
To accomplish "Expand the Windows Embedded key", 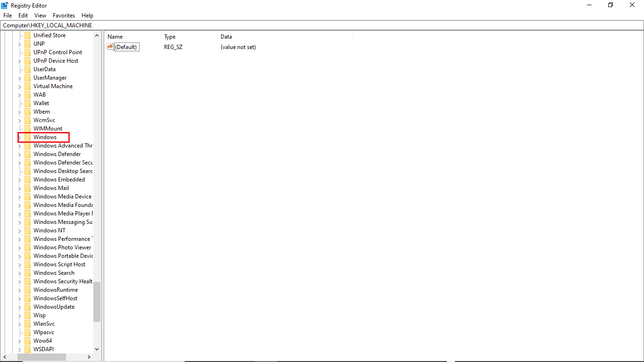I will (x=20, y=180).
